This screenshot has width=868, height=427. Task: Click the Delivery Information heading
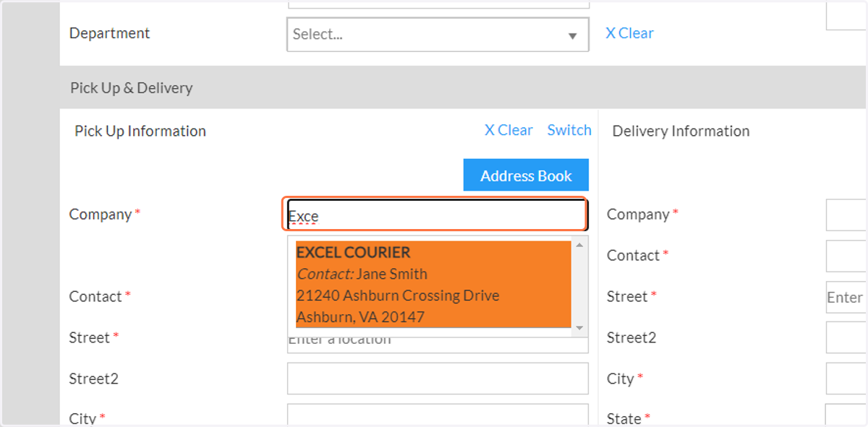(681, 131)
